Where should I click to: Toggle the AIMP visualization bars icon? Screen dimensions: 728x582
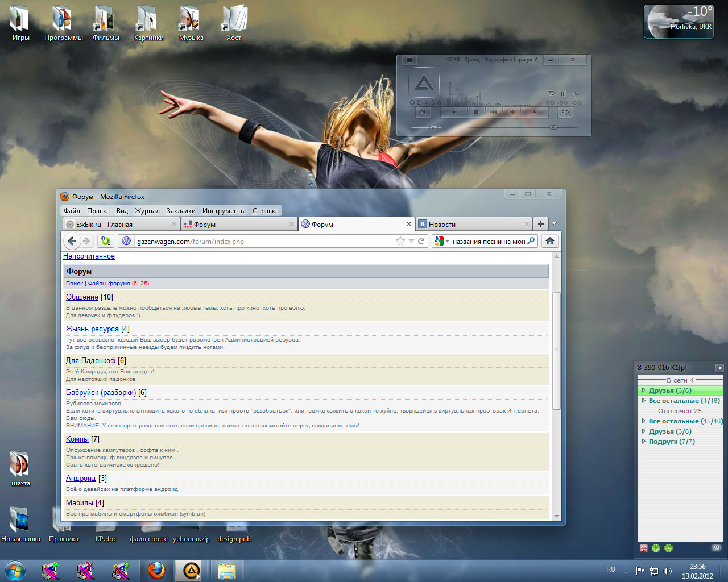point(563,93)
